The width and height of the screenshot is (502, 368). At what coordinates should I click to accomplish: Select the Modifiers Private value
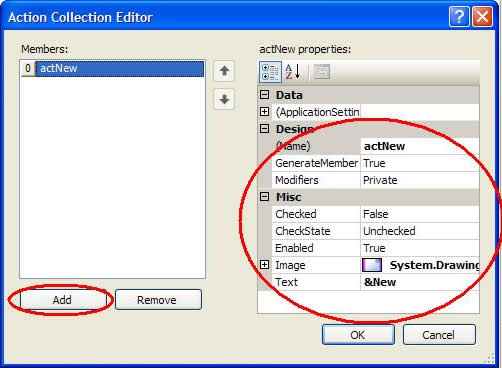420,180
